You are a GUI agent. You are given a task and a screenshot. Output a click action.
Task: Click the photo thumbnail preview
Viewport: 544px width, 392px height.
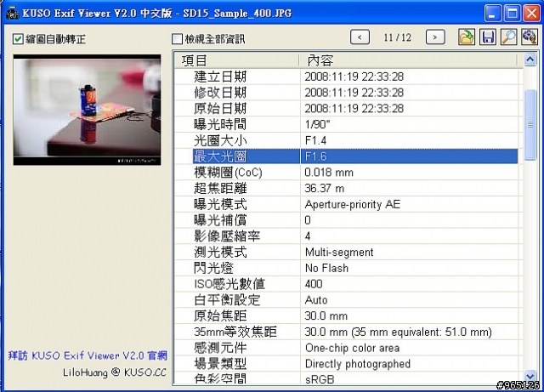tap(87, 110)
